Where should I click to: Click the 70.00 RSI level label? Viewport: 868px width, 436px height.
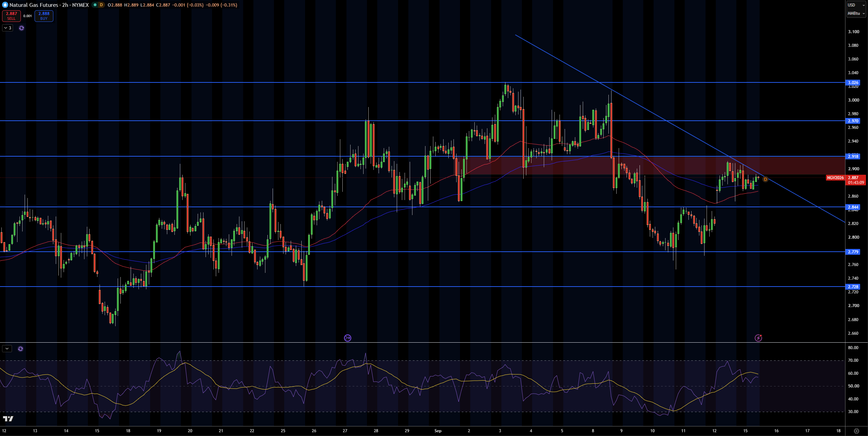[853, 360]
